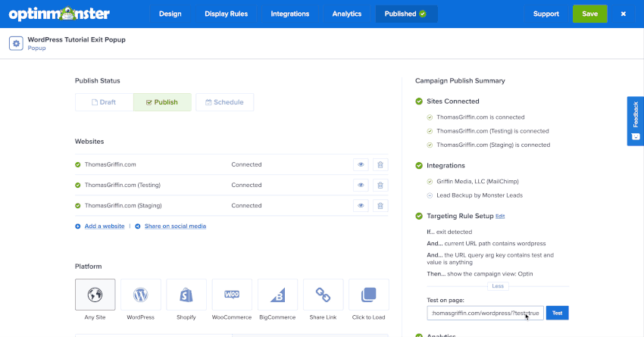Click the Popup campaign type label
Viewport: 644px width, 337px height.
[36, 48]
